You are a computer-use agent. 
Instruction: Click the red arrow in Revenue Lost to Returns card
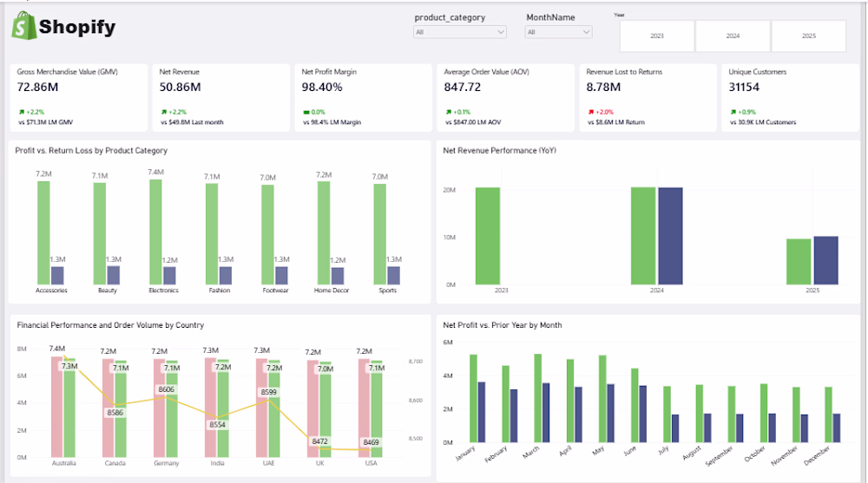pos(590,112)
